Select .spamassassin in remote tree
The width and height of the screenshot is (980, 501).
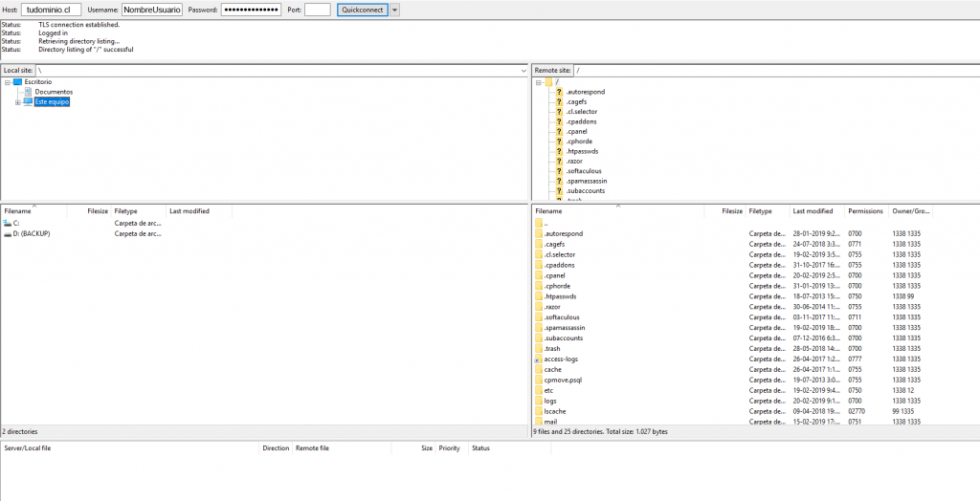click(x=586, y=181)
